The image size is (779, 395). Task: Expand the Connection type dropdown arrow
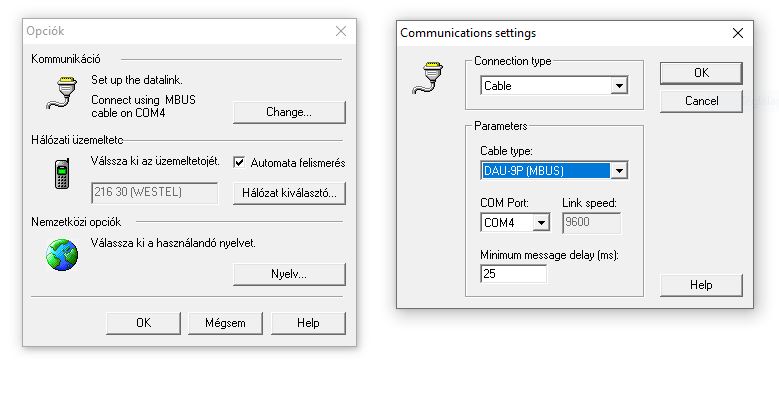[x=619, y=85]
